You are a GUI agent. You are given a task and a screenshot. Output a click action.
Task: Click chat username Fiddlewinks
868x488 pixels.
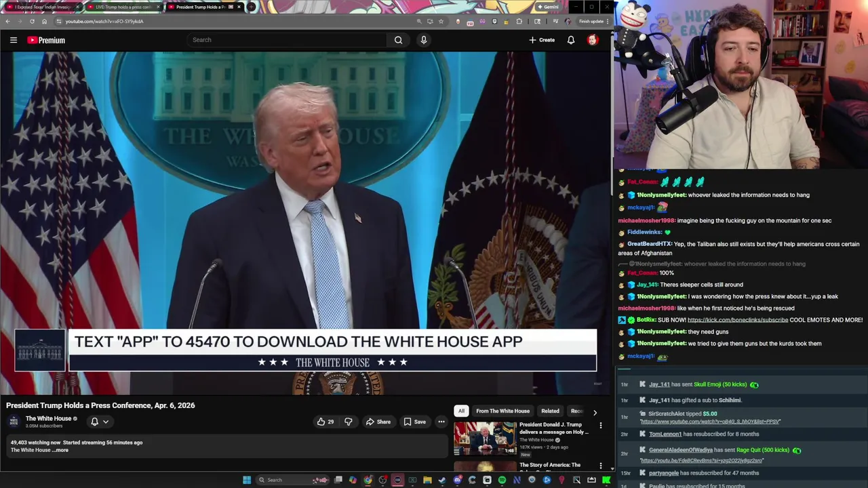(644, 232)
